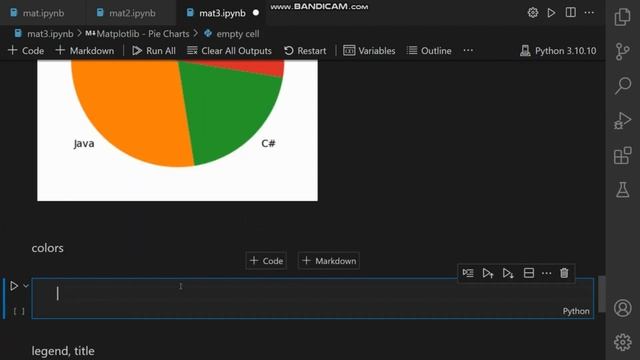The image size is (640, 360).
Task: Click Clear All Outputs
Action: [229, 51]
